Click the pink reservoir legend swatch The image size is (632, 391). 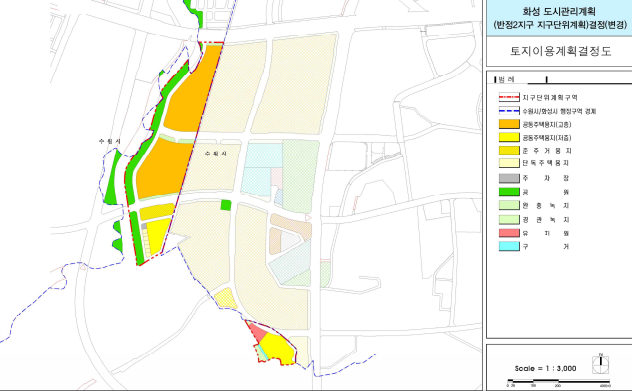(509, 233)
